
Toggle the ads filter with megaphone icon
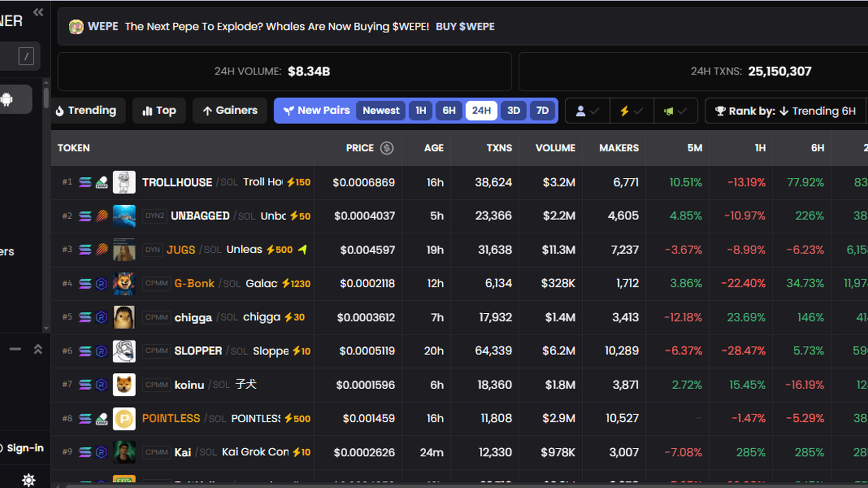click(x=675, y=111)
